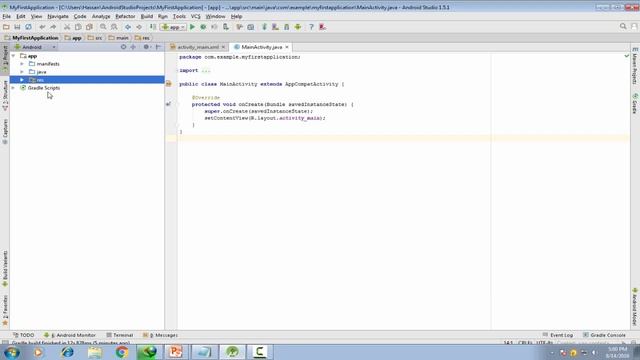Toggle the Maven Projects right-side tab
The image size is (640, 360).
(635, 66)
